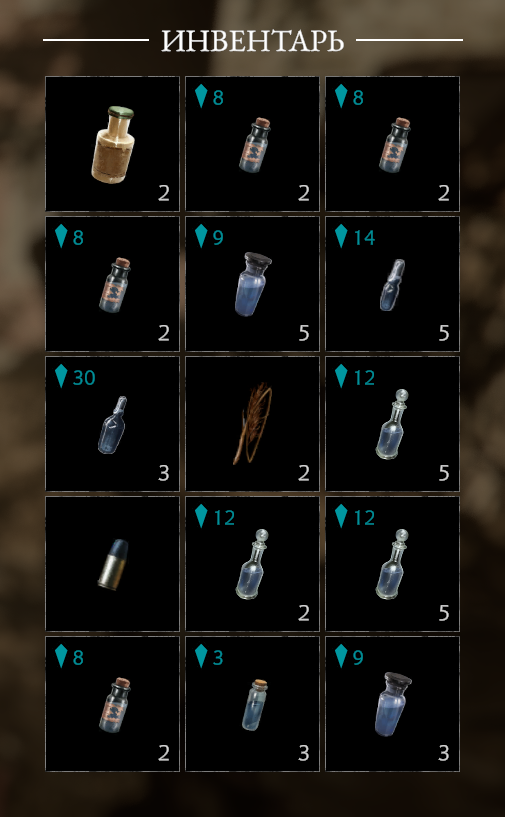Click the price label 3 on the small vial
This screenshot has height=817, width=505.
218,658
